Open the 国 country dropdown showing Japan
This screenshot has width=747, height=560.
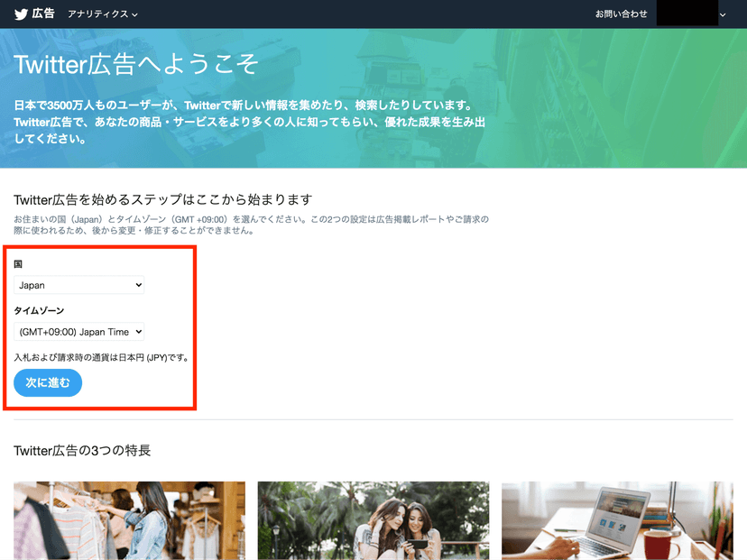(79, 285)
